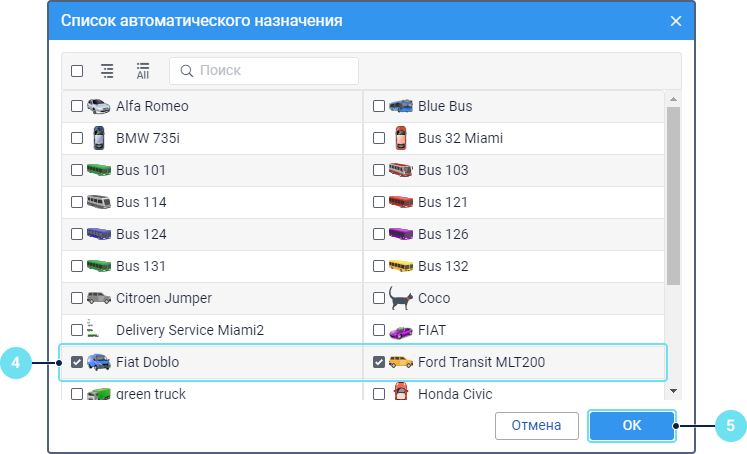Screen dimensions: 747x454
Task: Click the Delivery Service Miami2 icon
Action: tap(97, 329)
